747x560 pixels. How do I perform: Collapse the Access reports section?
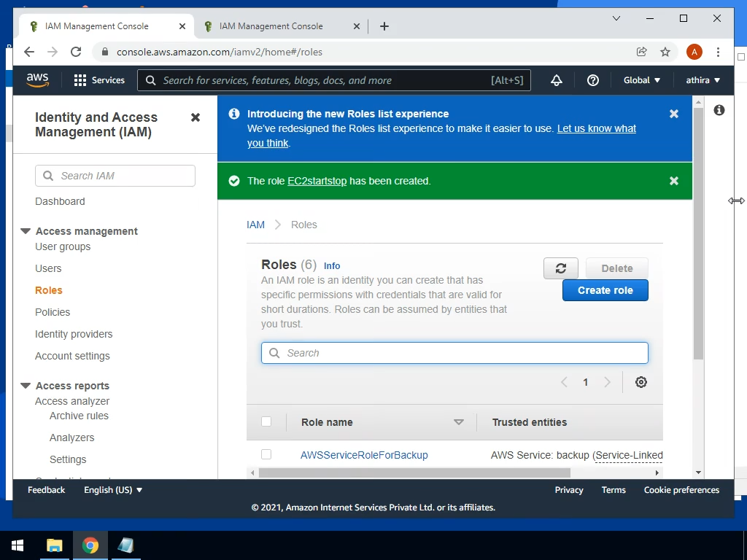[26, 386]
